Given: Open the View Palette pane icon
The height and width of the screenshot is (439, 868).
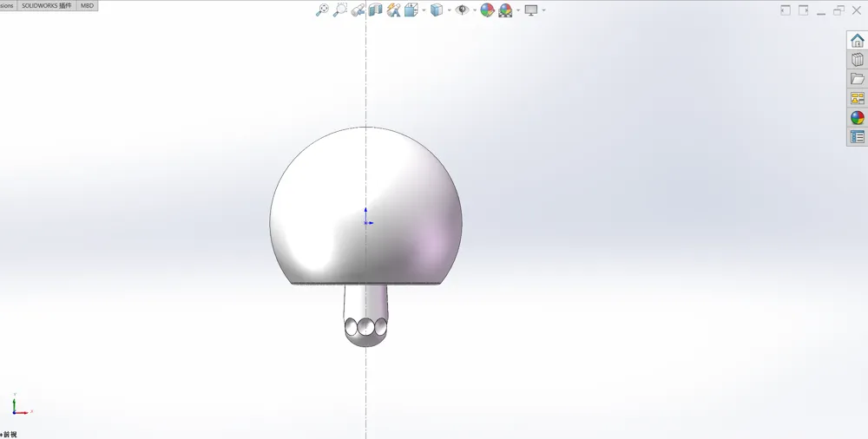Looking at the screenshot, I should 857,98.
